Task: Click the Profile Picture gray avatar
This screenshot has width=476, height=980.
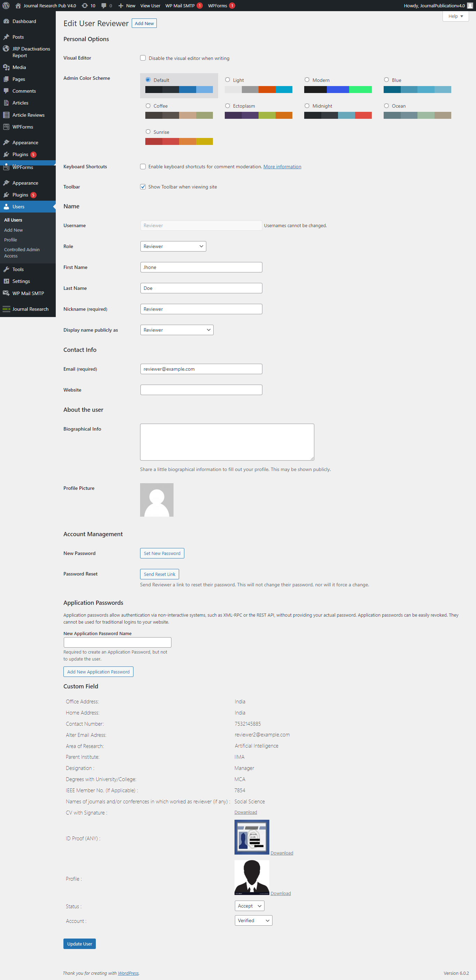Action: tap(157, 500)
